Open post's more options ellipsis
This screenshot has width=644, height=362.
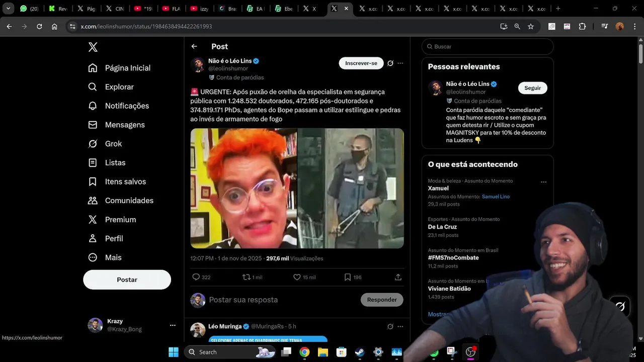tap(400, 63)
